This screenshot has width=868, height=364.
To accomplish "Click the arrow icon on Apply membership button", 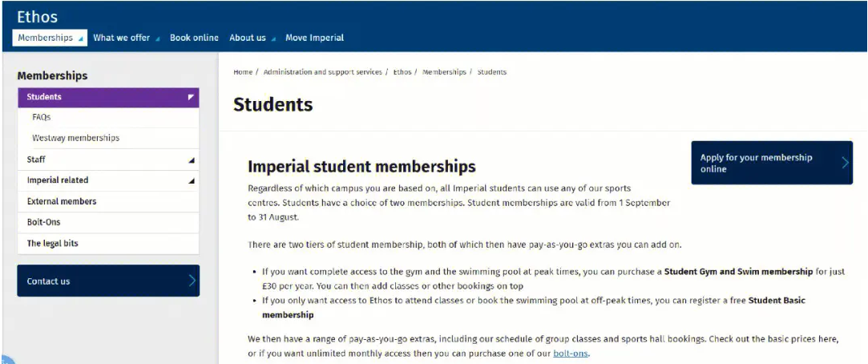I will pos(845,162).
